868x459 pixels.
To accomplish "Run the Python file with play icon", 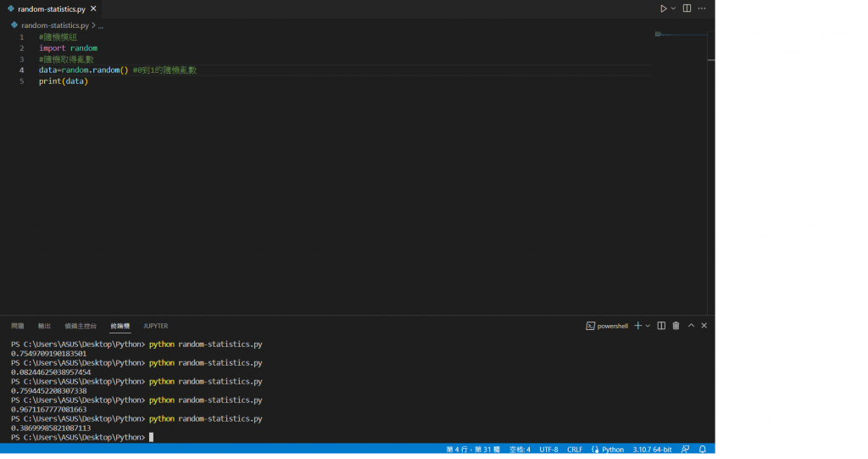I will (663, 8).
